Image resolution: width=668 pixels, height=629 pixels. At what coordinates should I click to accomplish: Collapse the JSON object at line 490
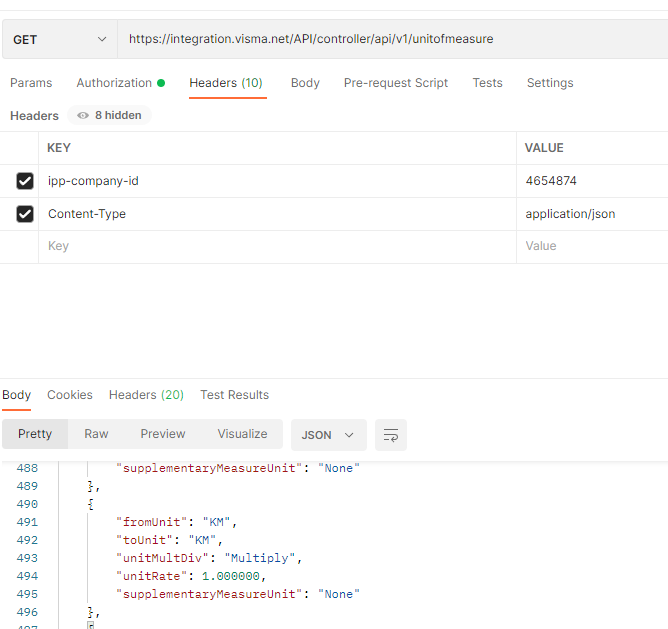point(90,504)
